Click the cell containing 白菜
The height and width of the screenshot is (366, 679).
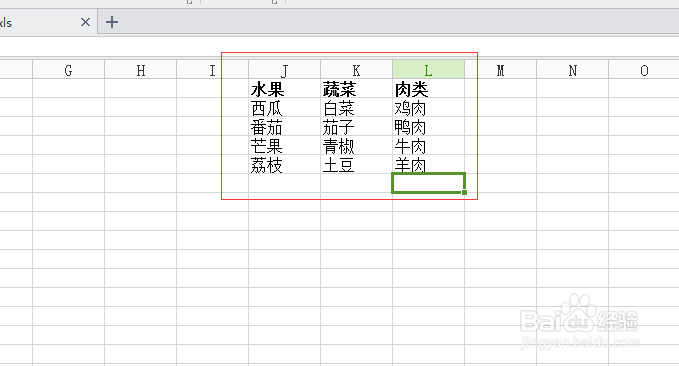[356, 107]
